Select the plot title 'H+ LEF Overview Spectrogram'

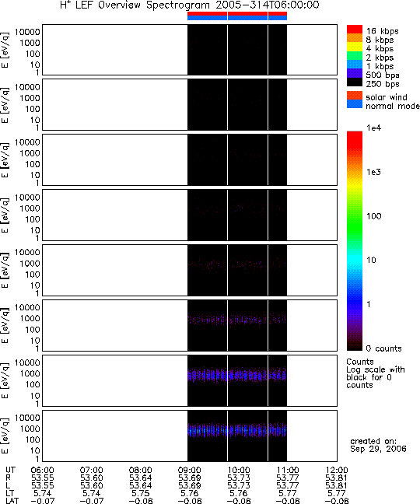(x=135, y=5)
